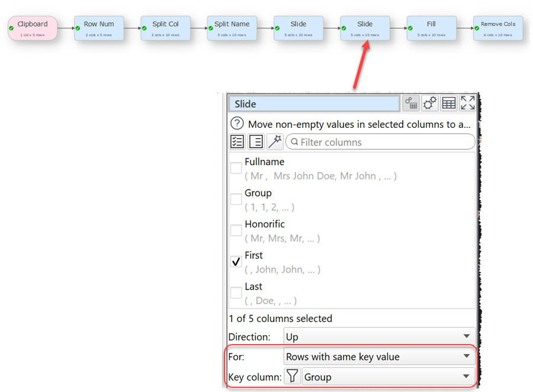Select the Split Name transform node
Viewport: 533px width, 392px height.
(x=232, y=28)
